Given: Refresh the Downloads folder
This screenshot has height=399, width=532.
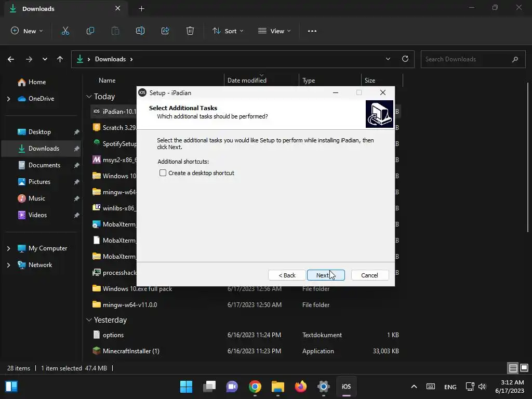Looking at the screenshot, I should click(x=405, y=59).
